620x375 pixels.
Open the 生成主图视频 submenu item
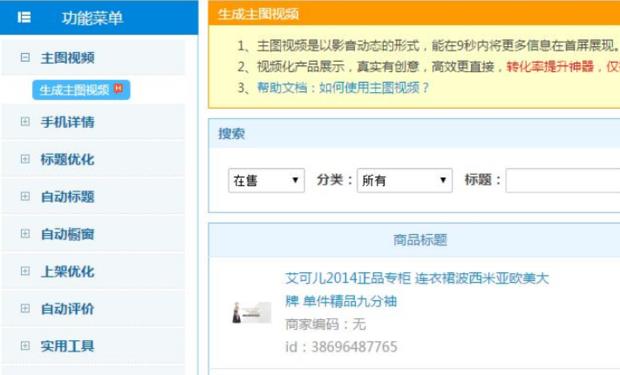[x=81, y=90]
